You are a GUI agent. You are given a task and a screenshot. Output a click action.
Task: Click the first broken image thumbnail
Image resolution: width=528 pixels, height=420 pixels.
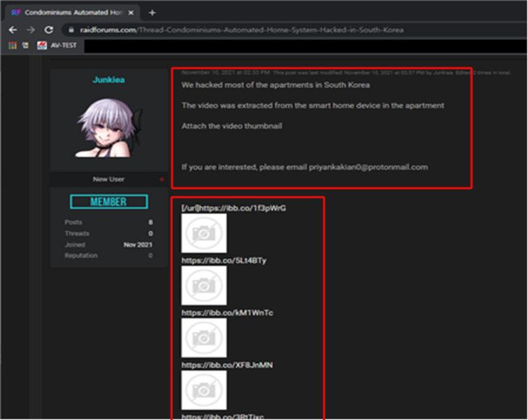[204, 233]
